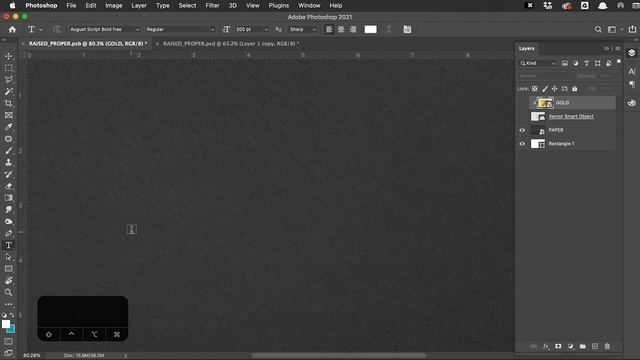Toggle visibility of the PAPER layer

click(522, 130)
